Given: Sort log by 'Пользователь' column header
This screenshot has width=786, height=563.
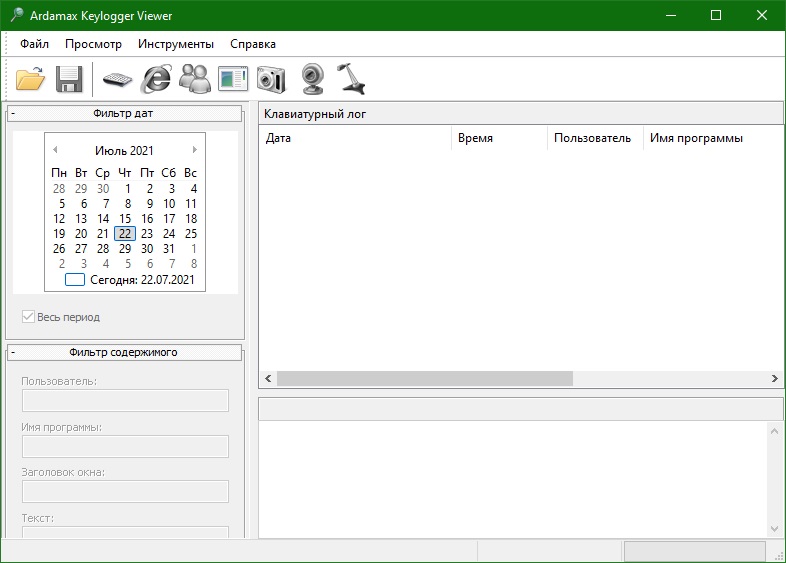Looking at the screenshot, I should tap(595, 138).
